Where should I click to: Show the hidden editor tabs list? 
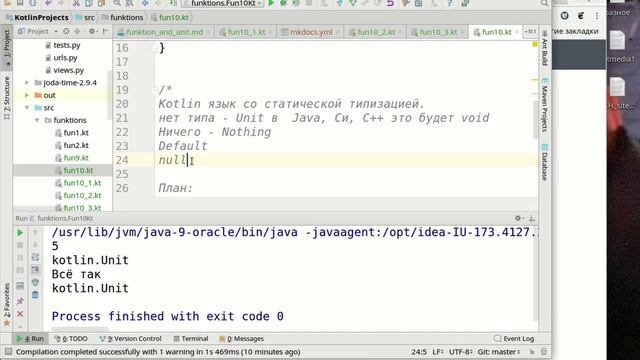531,31
